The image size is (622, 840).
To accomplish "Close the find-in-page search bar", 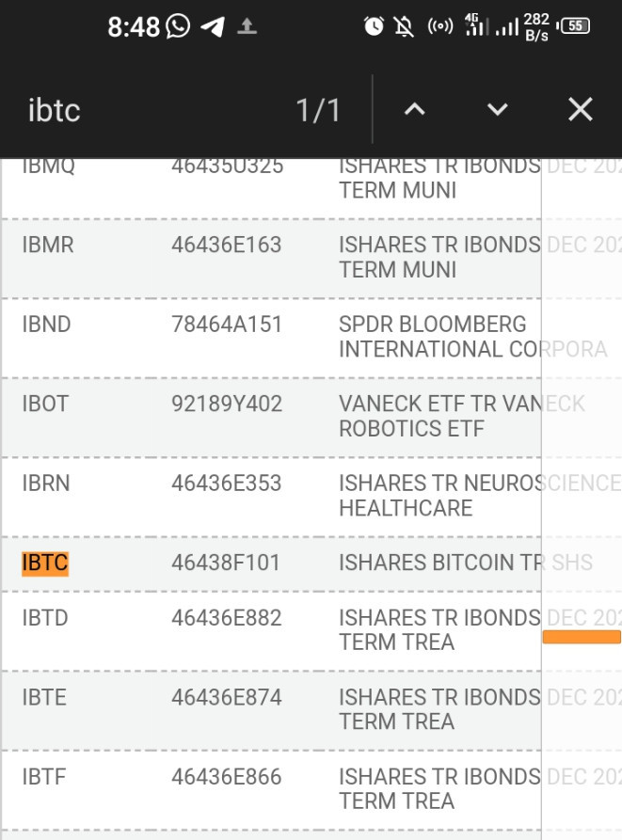I will [581, 109].
